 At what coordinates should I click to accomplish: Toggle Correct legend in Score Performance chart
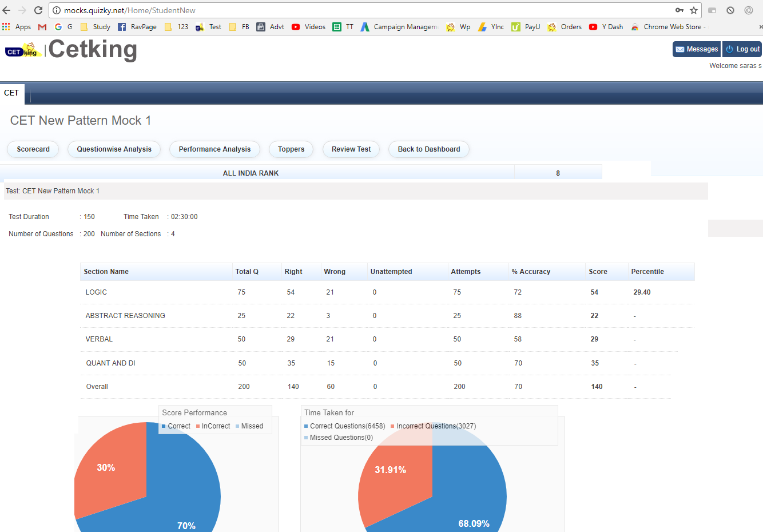pyautogui.click(x=176, y=426)
